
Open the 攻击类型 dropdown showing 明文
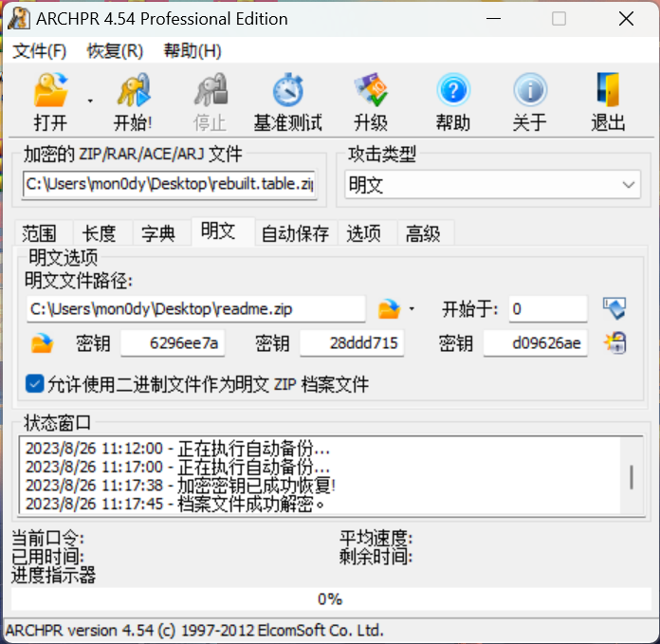pyautogui.click(x=492, y=184)
